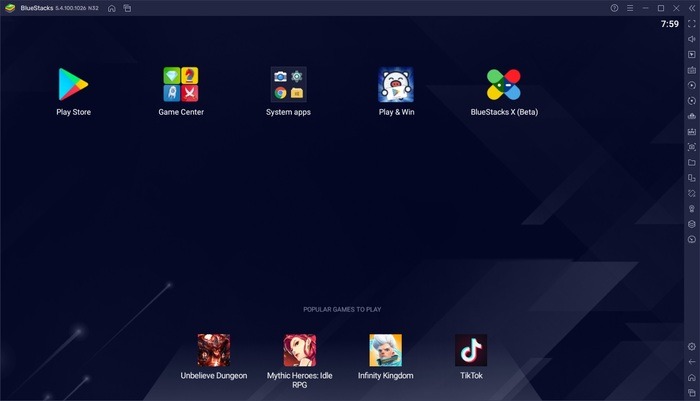This screenshot has width=700, height=401.
Task: Open settings gear at sidebar bottom
Action: [x=692, y=347]
